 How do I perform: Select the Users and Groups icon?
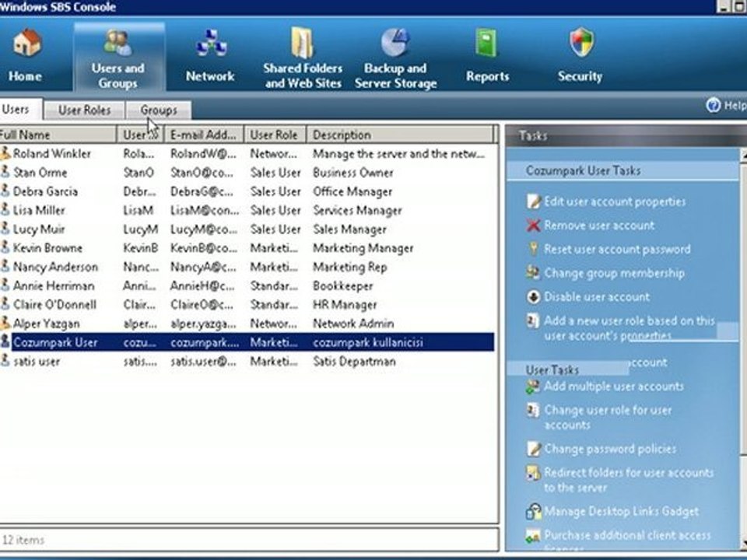click(117, 42)
